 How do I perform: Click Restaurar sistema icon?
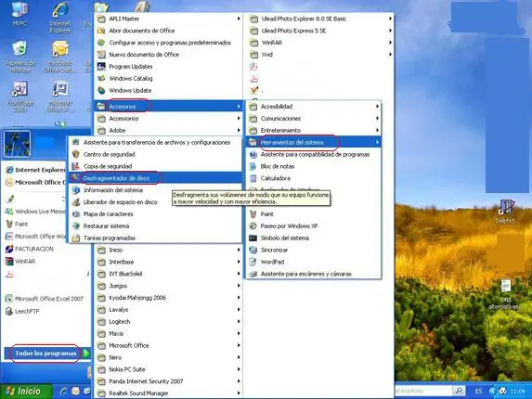[76, 226]
